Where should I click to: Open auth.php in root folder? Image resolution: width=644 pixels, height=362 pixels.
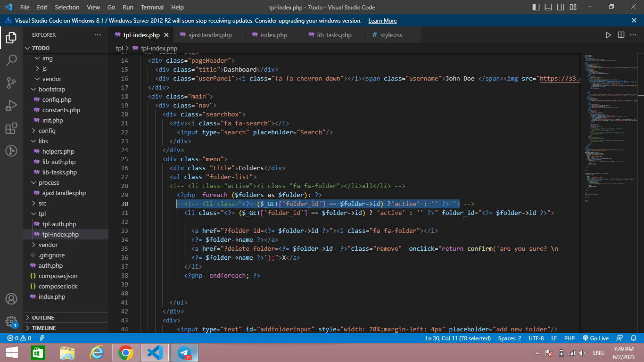pos(66,266)
